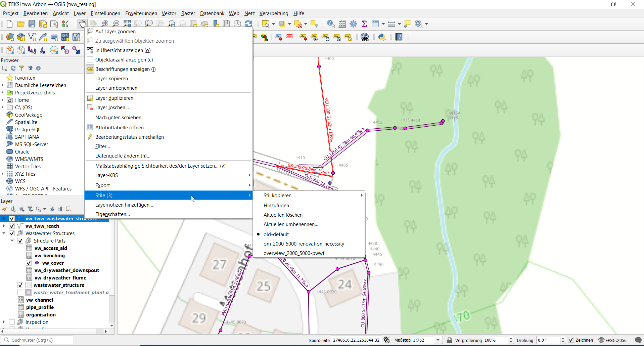
Task: Zoom to full extent of the map
Action: (x=127, y=24)
